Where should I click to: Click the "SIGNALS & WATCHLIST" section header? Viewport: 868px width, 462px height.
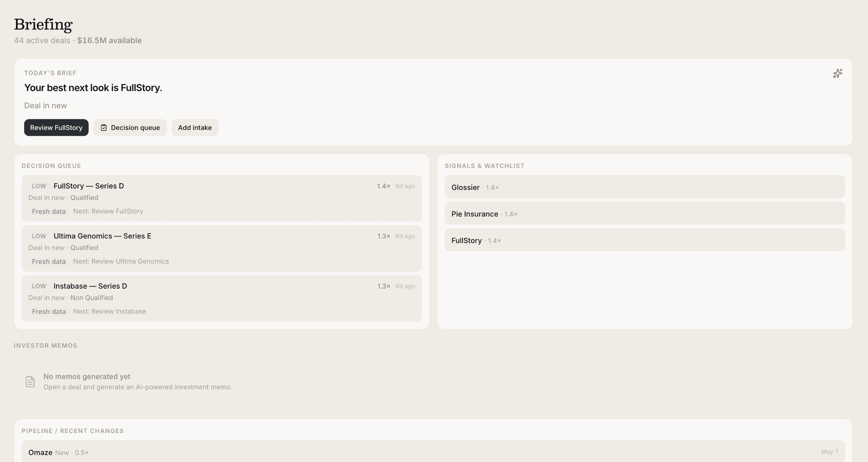pyautogui.click(x=485, y=166)
